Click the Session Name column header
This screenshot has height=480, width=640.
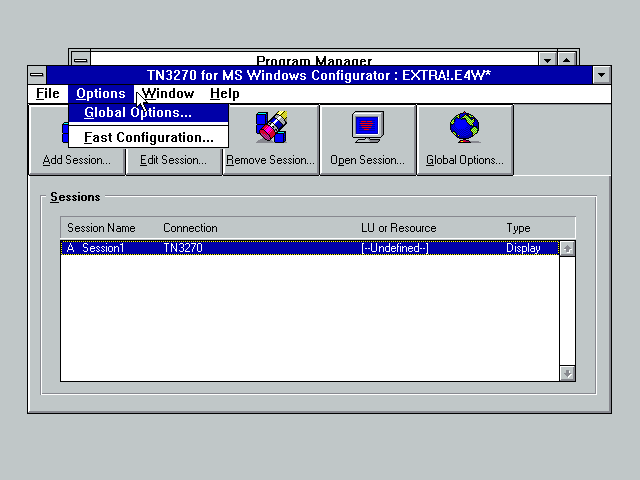click(x=101, y=228)
